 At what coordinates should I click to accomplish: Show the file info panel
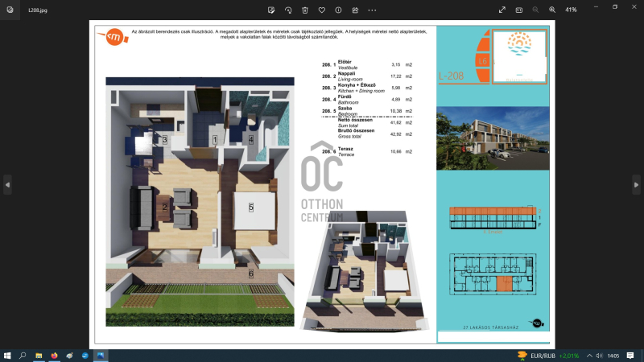[x=338, y=10]
